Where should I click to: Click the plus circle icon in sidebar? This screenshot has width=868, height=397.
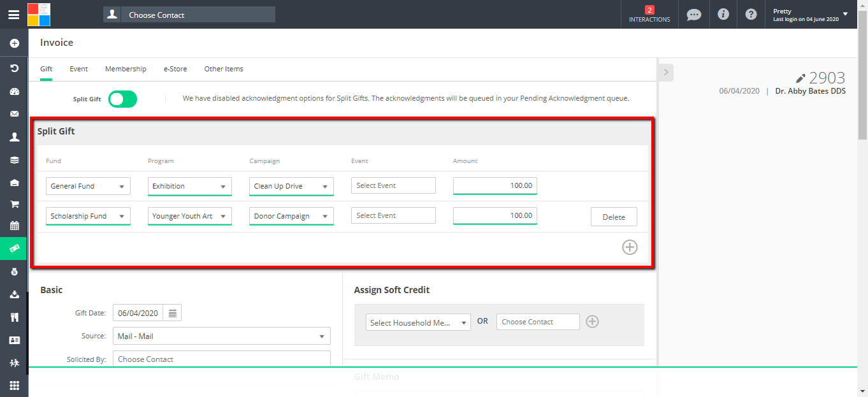click(x=14, y=43)
